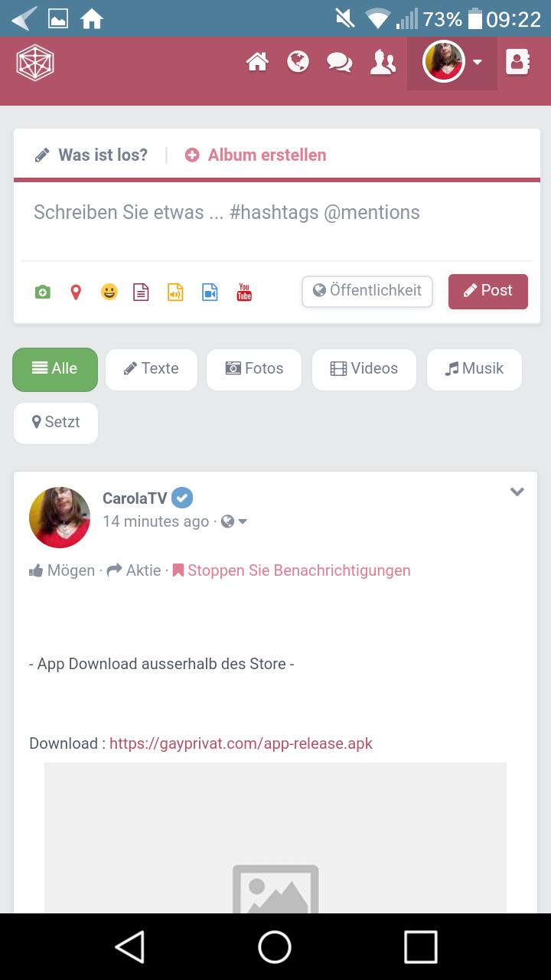Image resolution: width=551 pixels, height=980 pixels.
Task: Select the Fotos filter tab
Action: point(254,369)
